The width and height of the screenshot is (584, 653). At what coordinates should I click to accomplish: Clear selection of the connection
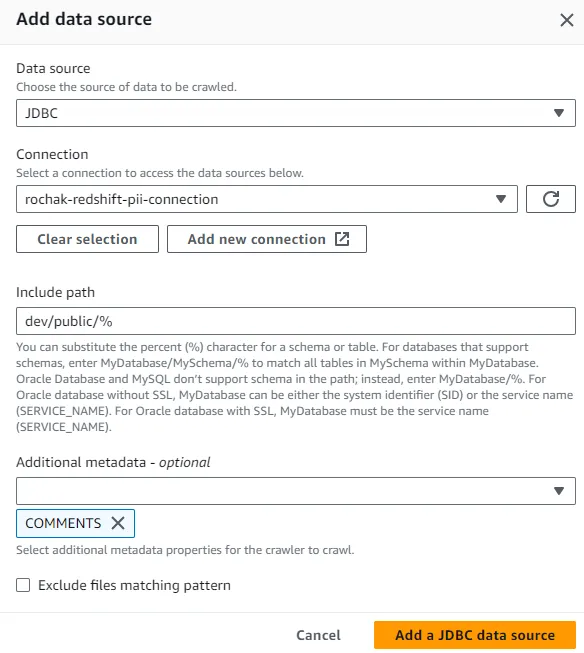[87, 239]
